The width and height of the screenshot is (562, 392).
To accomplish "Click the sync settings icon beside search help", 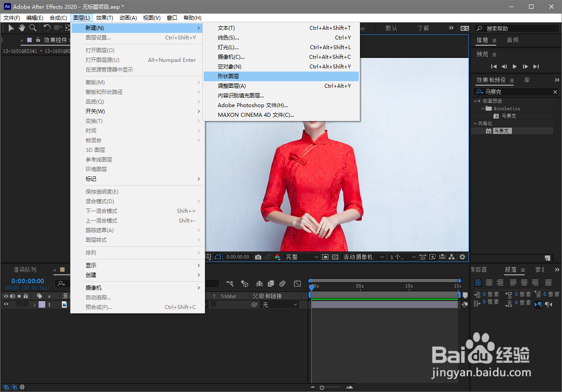I will (465, 28).
